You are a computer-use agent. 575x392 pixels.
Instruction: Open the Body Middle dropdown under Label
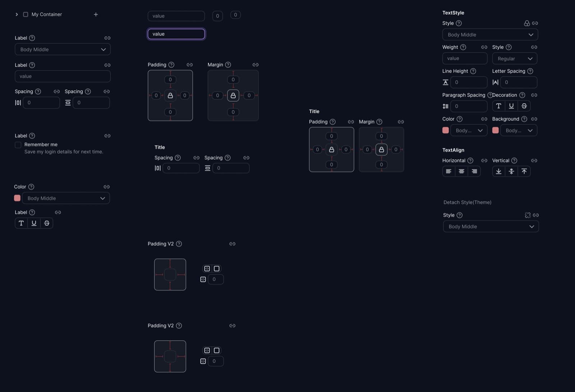point(63,49)
